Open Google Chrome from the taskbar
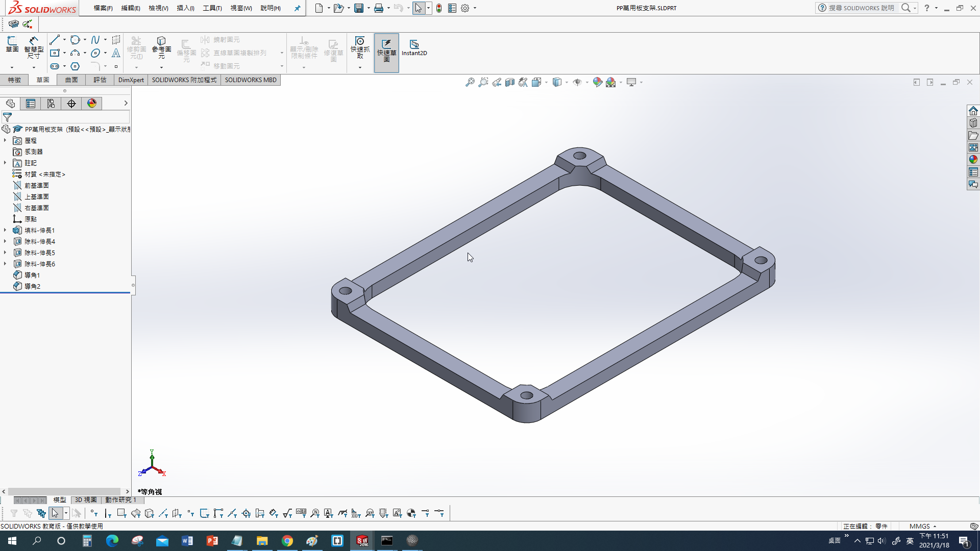The width and height of the screenshot is (980, 551). [x=287, y=541]
